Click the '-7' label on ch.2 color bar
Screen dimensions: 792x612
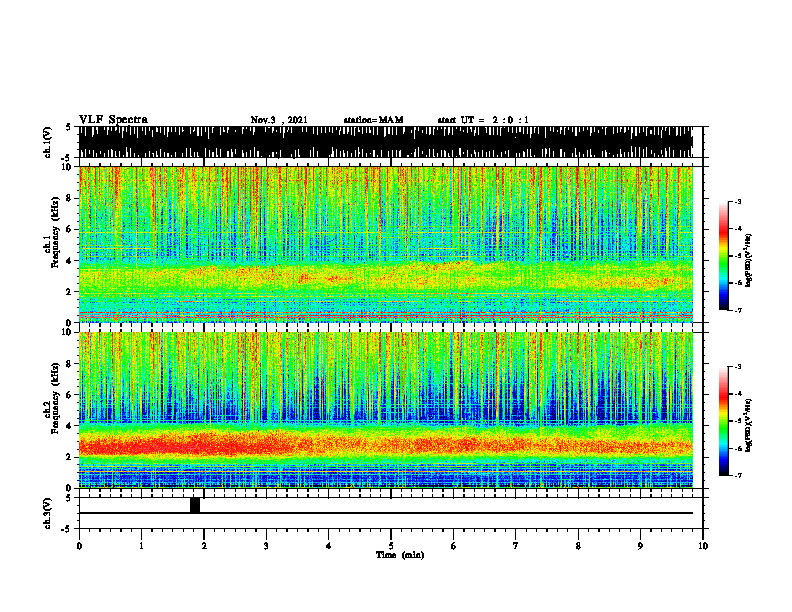tap(737, 475)
